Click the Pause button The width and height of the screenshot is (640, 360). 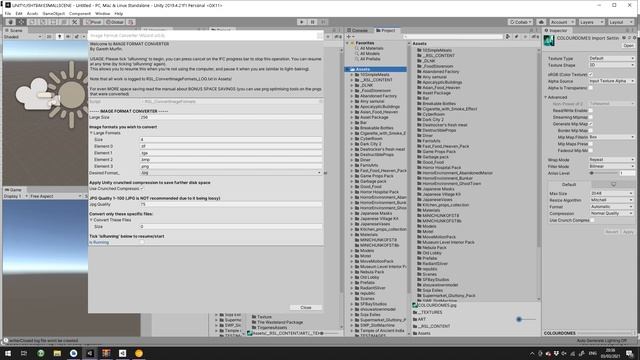click(x=313, y=22)
